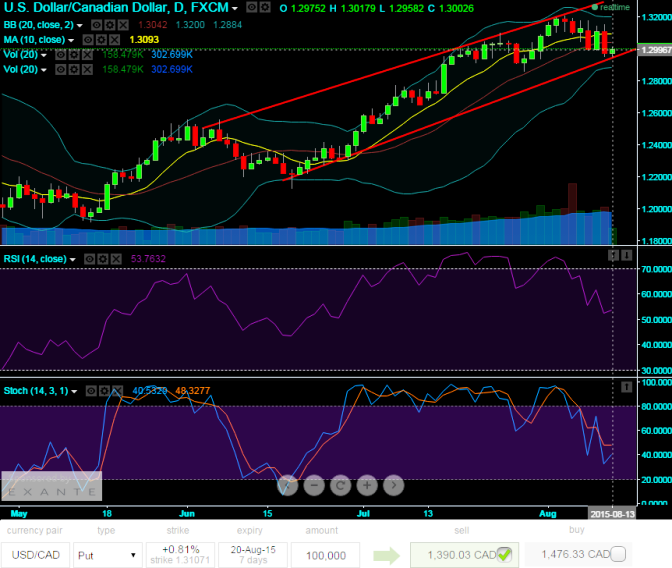Remove the RSI (14, close) indicator

tap(116, 259)
